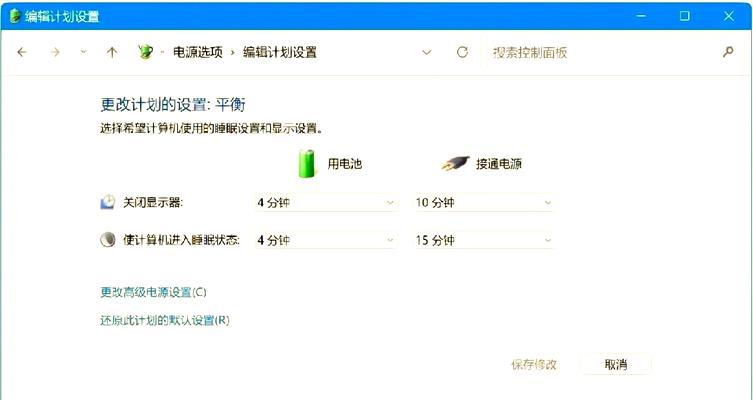Open plugged-in sleep dropdown showing 15 分钟
The width and height of the screenshot is (753, 400).
pos(484,240)
